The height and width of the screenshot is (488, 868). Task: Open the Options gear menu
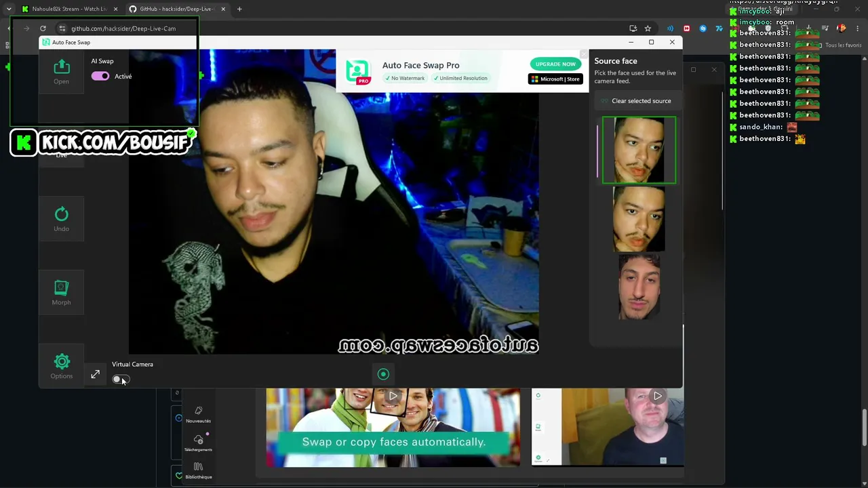[x=61, y=366]
